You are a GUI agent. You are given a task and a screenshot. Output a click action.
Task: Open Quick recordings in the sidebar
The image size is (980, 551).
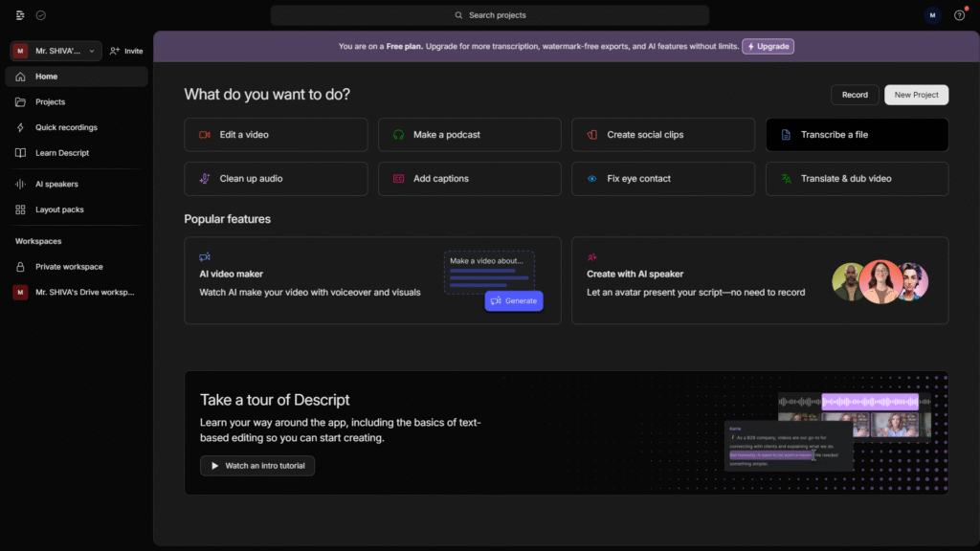pyautogui.click(x=77, y=127)
